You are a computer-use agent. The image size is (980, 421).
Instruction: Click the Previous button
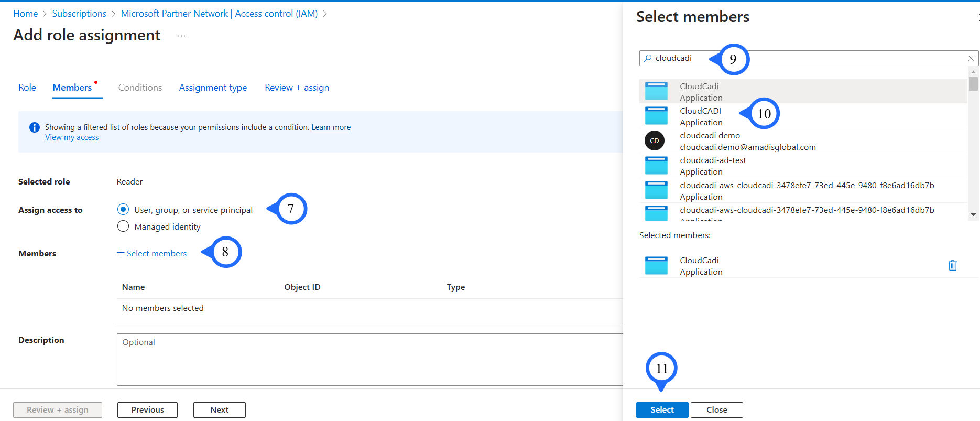[x=147, y=410]
